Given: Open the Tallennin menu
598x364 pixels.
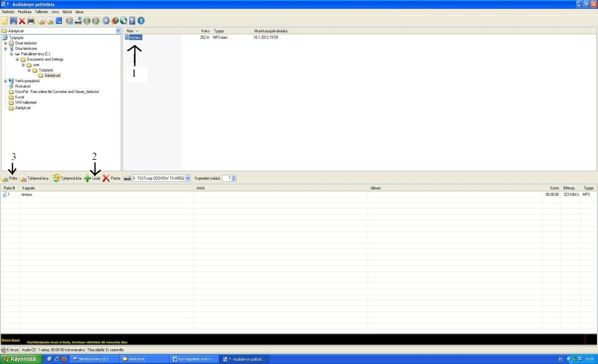Looking at the screenshot, I should (x=42, y=12).
